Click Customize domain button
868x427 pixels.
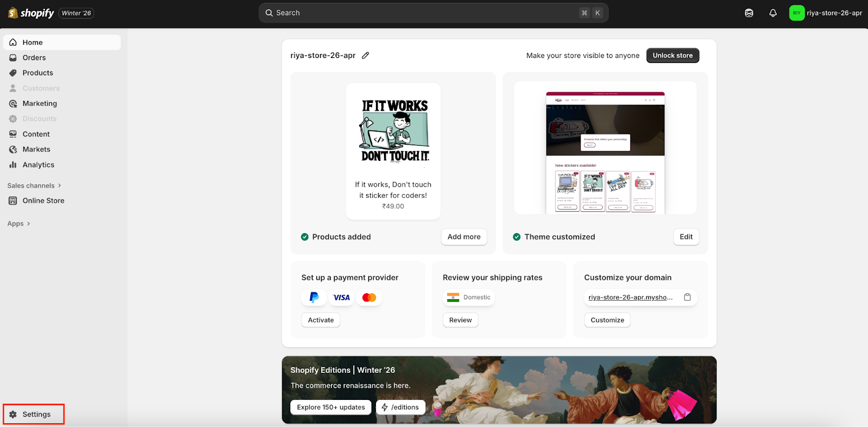coord(608,320)
